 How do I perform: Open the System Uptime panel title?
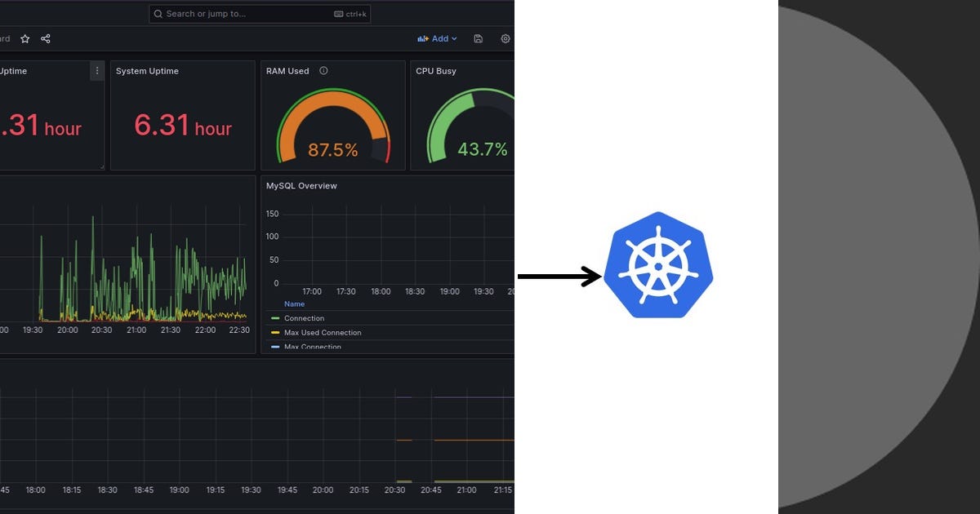click(147, 71)
